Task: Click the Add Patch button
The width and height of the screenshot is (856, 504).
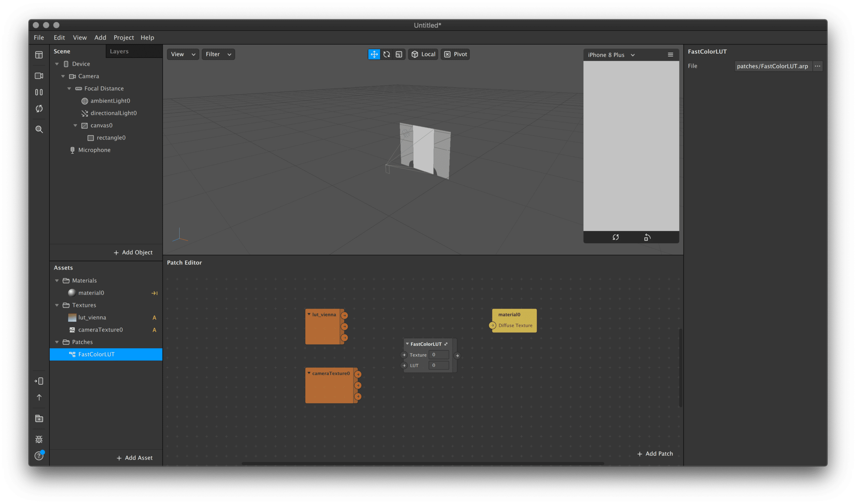Action: point(655,454)
